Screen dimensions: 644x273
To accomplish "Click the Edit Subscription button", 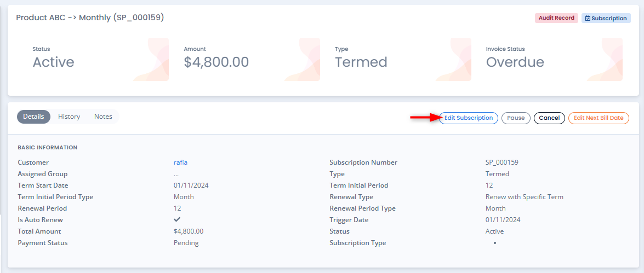I will [468, 118].
